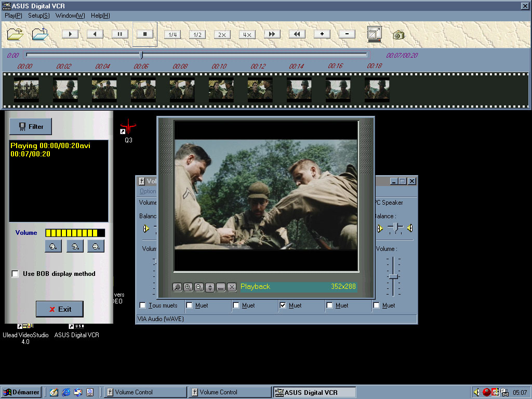Open a video file with the yellow folder icon

[15, 34]
